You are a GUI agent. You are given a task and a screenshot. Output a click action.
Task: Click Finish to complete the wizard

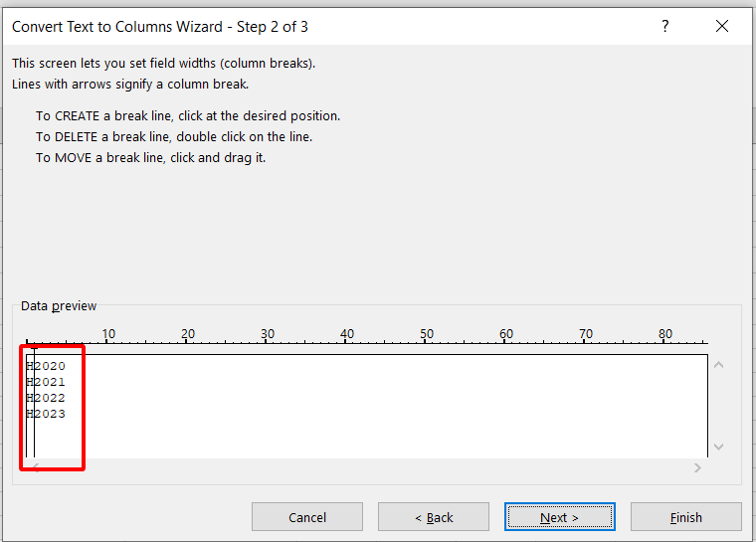point(685,517)
